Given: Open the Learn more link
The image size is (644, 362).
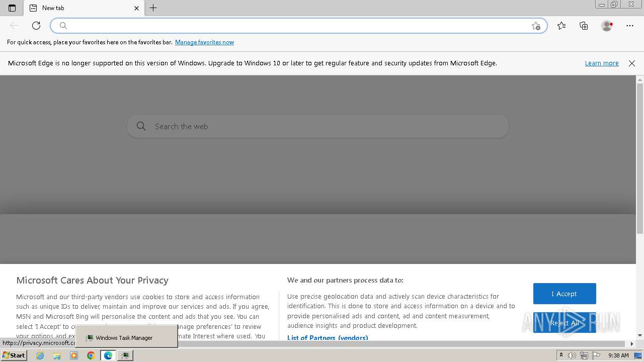Looking at the screenshot, I should tap(602, 63).
